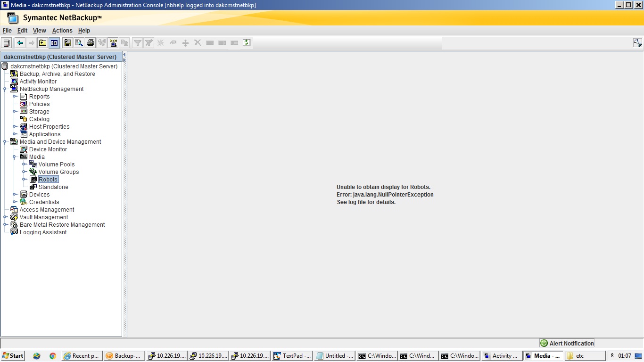The image size is (644, 362).
Task: Click the Clear Filter crossed funnel icon
Action: pos(149,43)
